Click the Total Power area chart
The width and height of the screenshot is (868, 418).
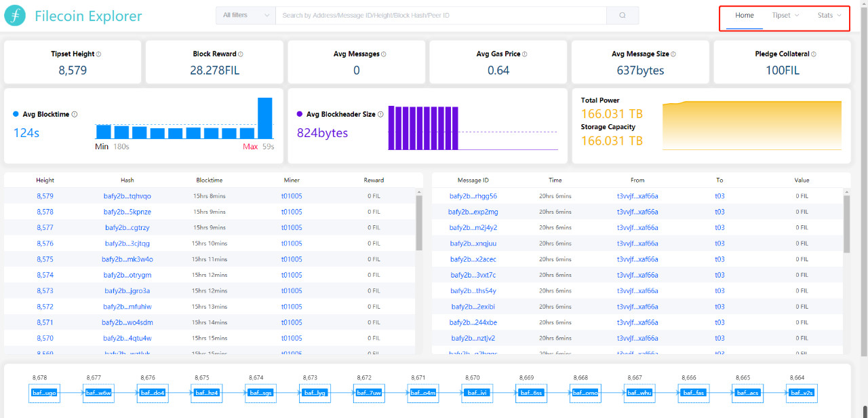(751, 126)
